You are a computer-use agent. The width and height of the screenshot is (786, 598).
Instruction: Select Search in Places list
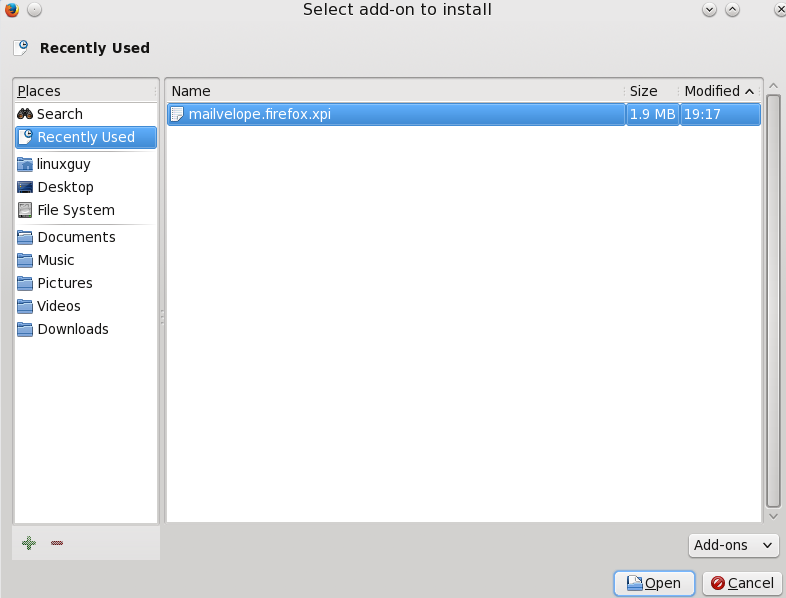tap(60, 114)
